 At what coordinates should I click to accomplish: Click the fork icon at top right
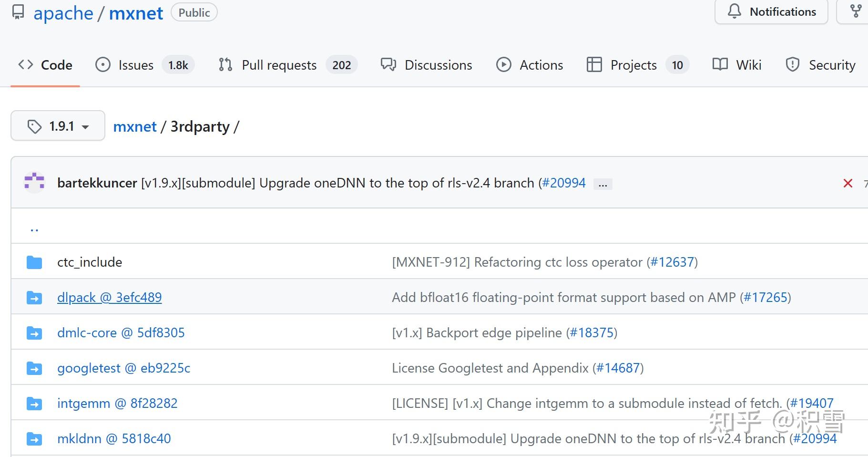(856, 12)
